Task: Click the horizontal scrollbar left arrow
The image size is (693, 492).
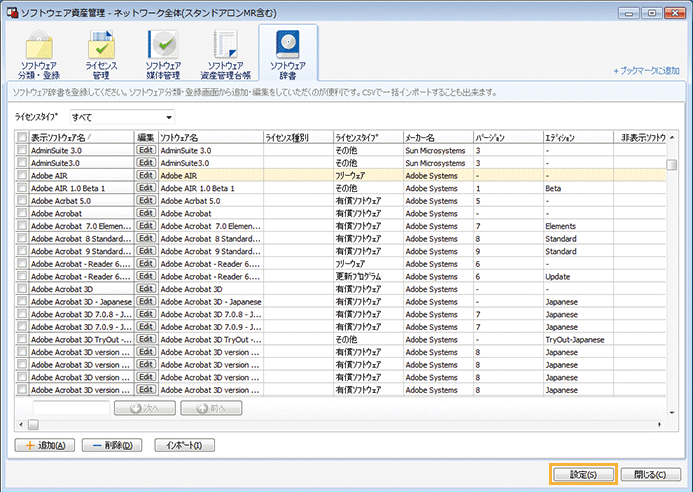Action: pyautogui.click(x=21, y=424)
